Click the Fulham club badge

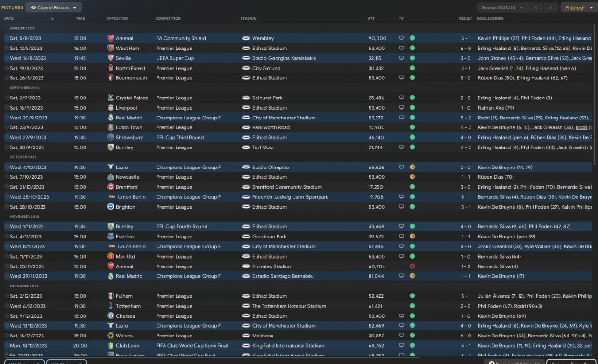[x=111, y=296]
